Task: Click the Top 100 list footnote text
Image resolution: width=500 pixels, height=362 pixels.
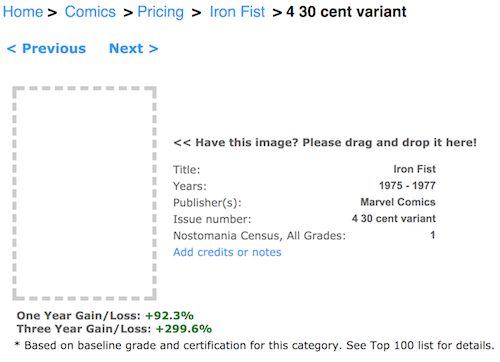Action: coord(255,345)
